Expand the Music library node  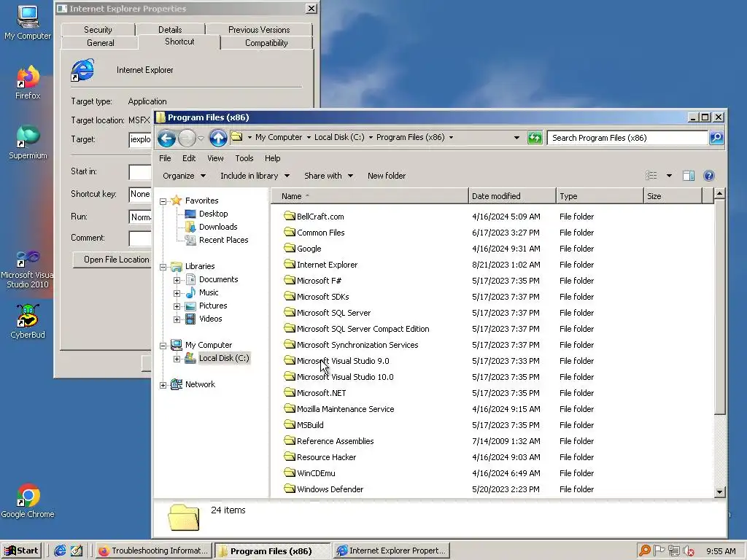[177, 293]
